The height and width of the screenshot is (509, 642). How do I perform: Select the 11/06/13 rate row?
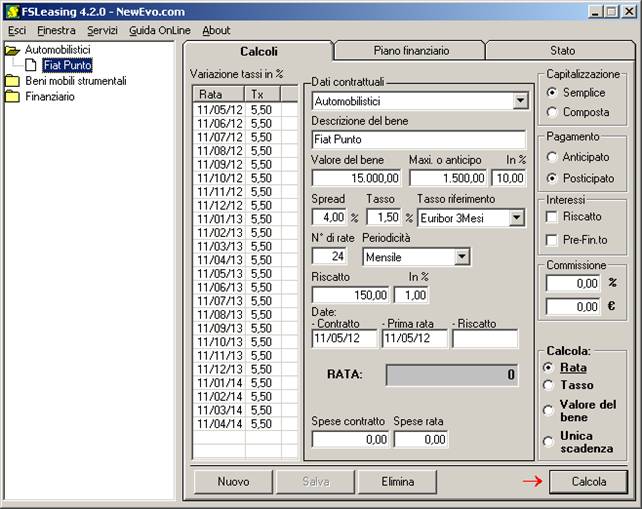point(245,287)
